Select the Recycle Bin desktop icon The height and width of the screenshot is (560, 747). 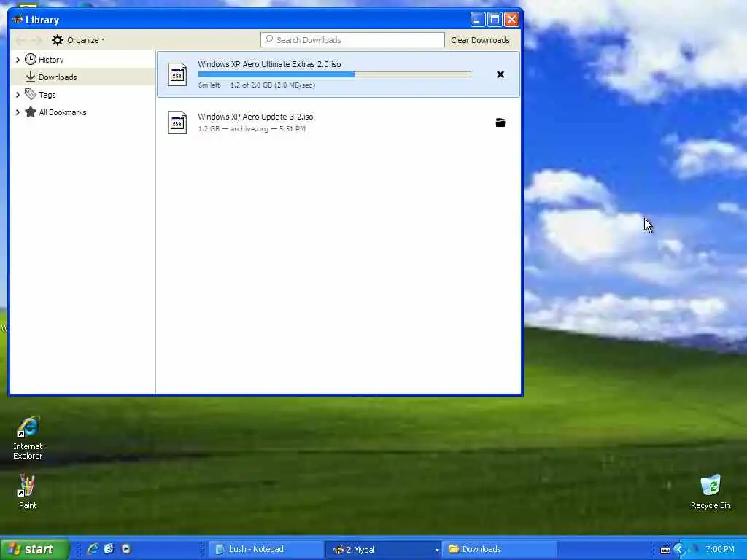pos(711,492)
